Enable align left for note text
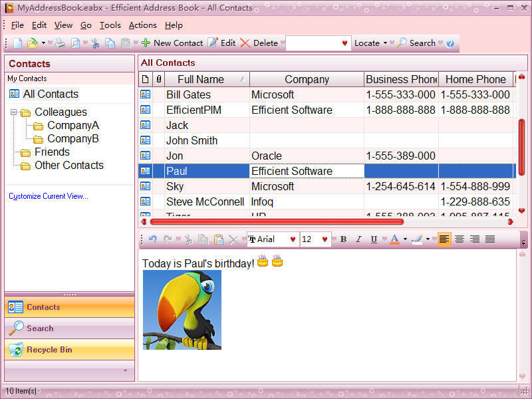The height and width of the screenshot is (399, 532). pyautogui.click(x=444, y=239)
